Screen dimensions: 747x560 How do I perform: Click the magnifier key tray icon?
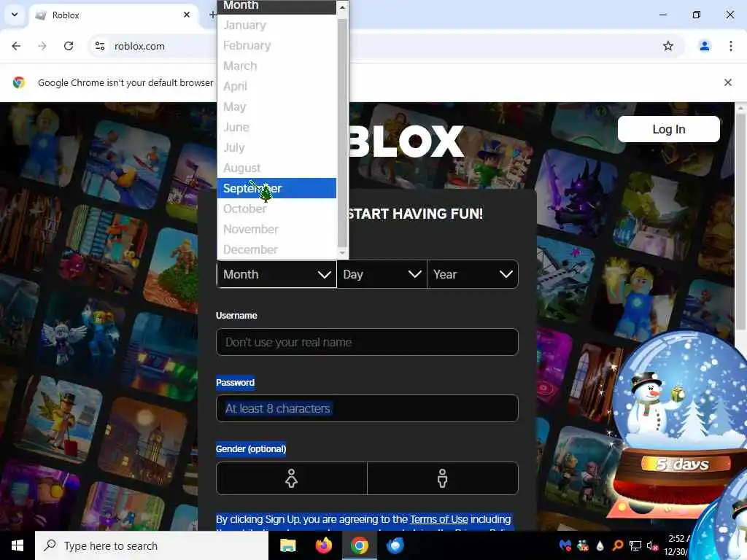tap(617, 545)
